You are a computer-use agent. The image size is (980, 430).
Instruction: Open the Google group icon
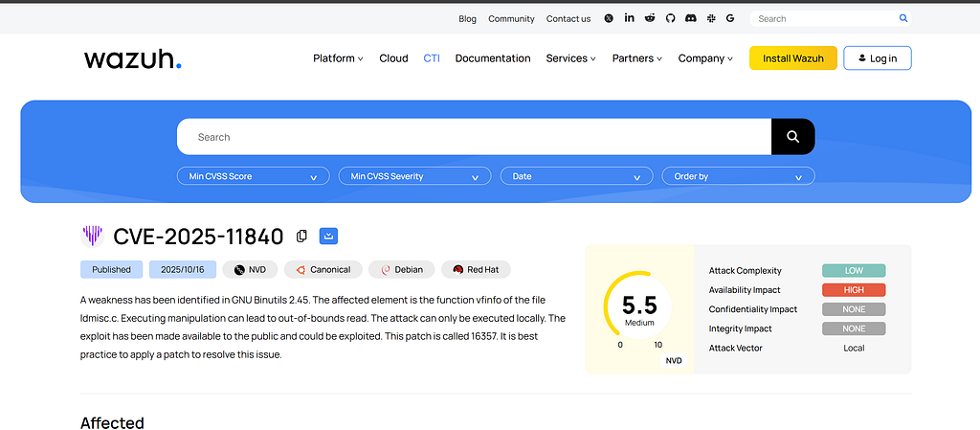[x=730, y=19]
